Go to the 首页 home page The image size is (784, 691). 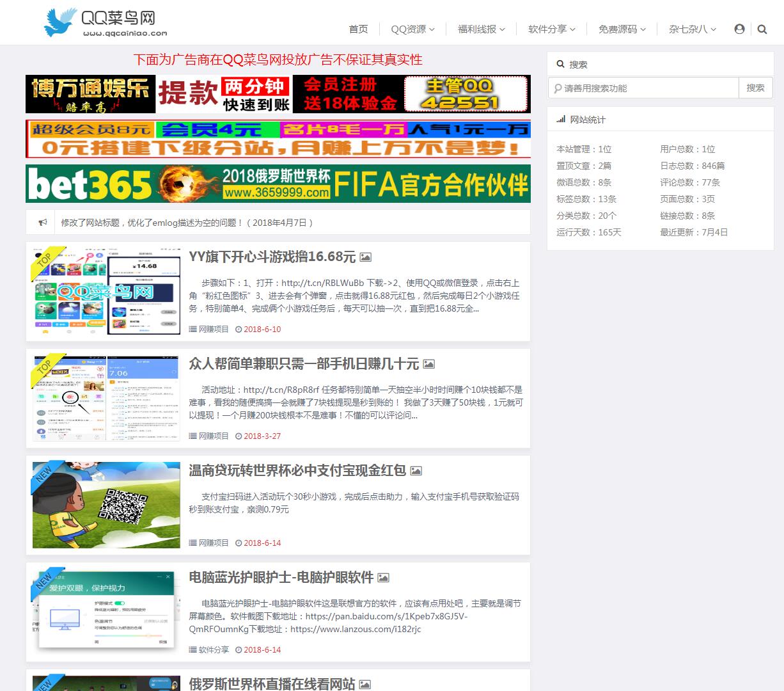click(358, 29)
